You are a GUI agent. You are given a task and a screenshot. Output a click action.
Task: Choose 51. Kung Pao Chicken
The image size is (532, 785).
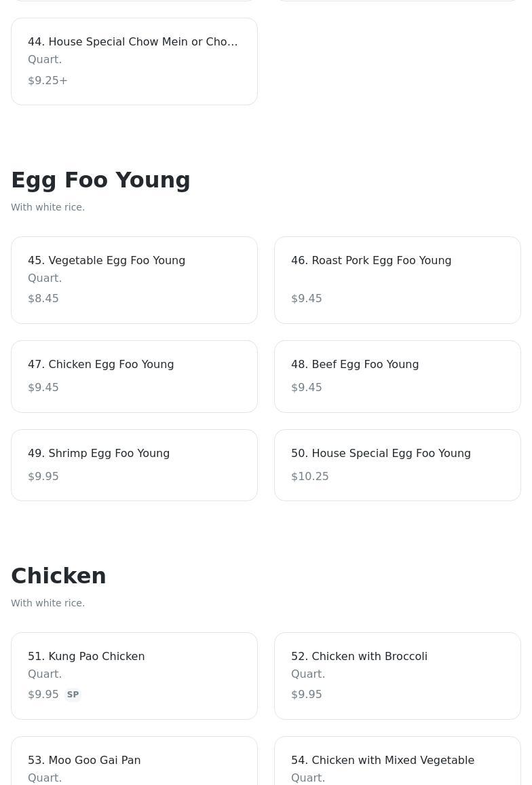tap(134, 676)
